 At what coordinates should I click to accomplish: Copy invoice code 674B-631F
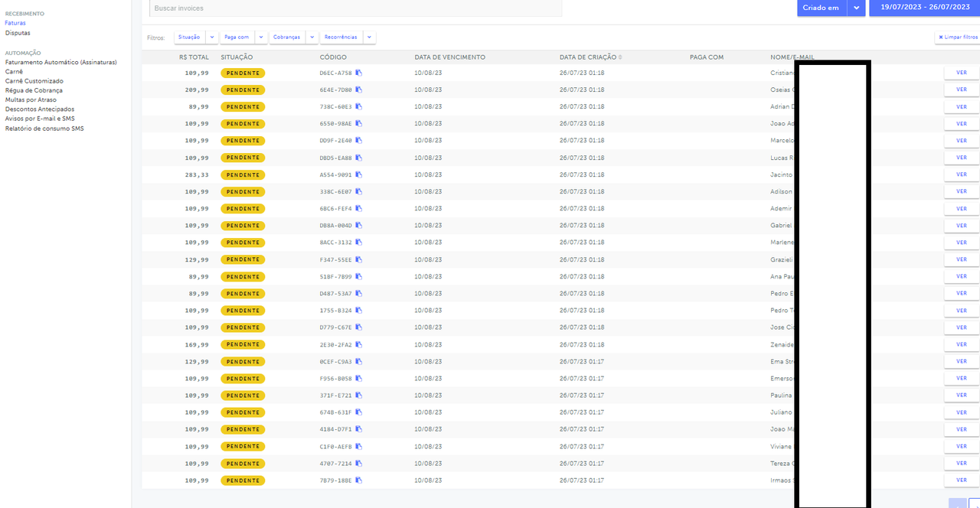point(359,412)
